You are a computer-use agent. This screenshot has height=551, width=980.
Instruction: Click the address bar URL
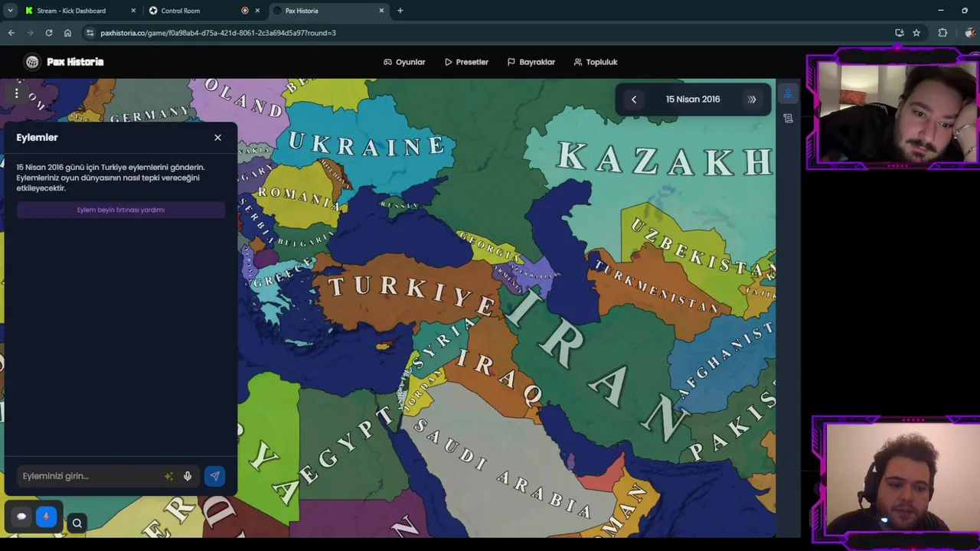tap(218, 33)
